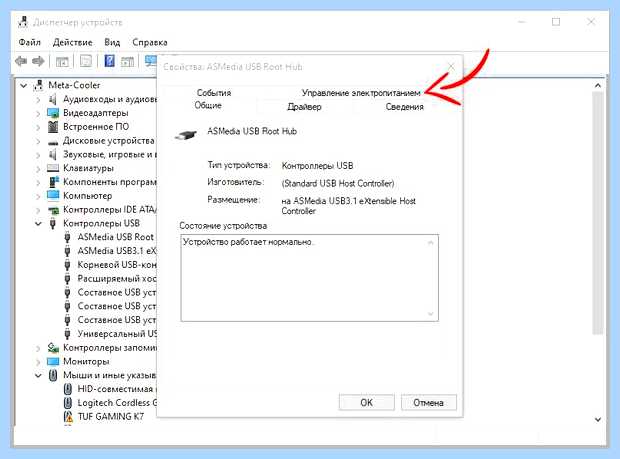Click the Видеоадаптеры display icon
This screenshot has width=620, height=459.
click(53, 113)
